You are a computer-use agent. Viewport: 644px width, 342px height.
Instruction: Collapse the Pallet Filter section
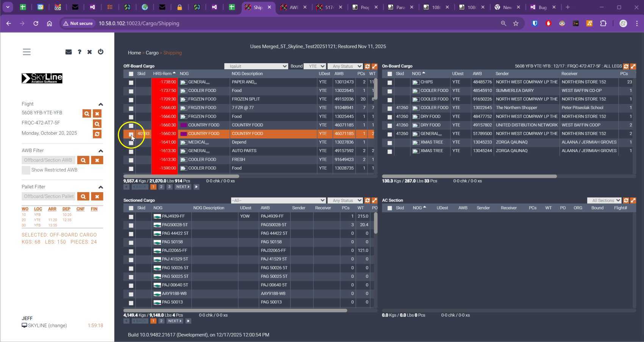(100, 187)
